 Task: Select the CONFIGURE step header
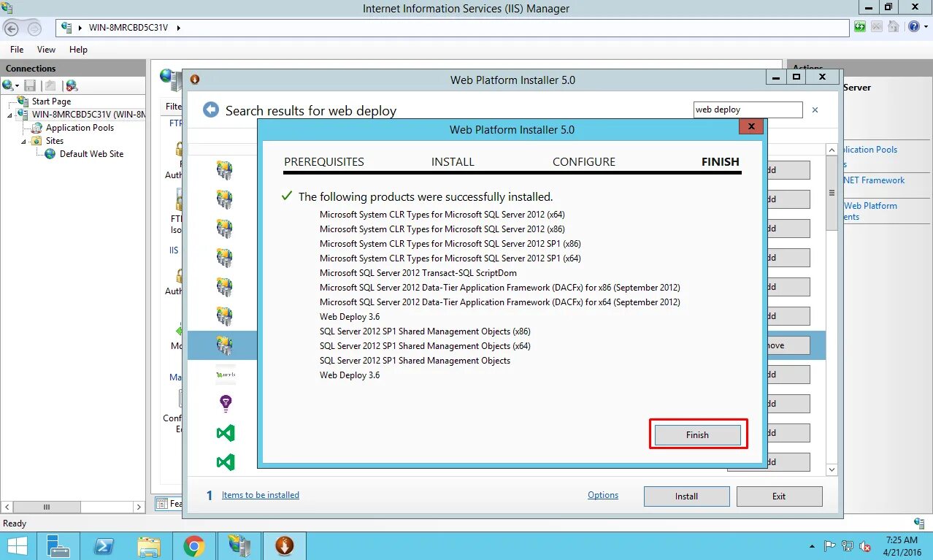(584, 162)
